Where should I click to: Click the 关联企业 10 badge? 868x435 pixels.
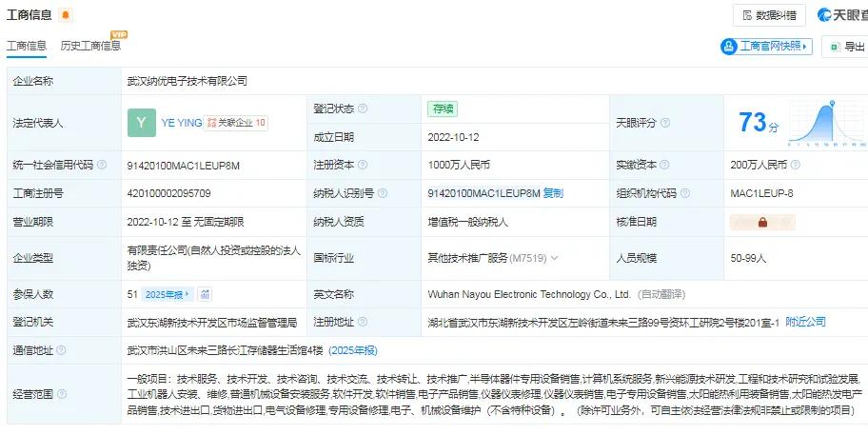(236, 123)
